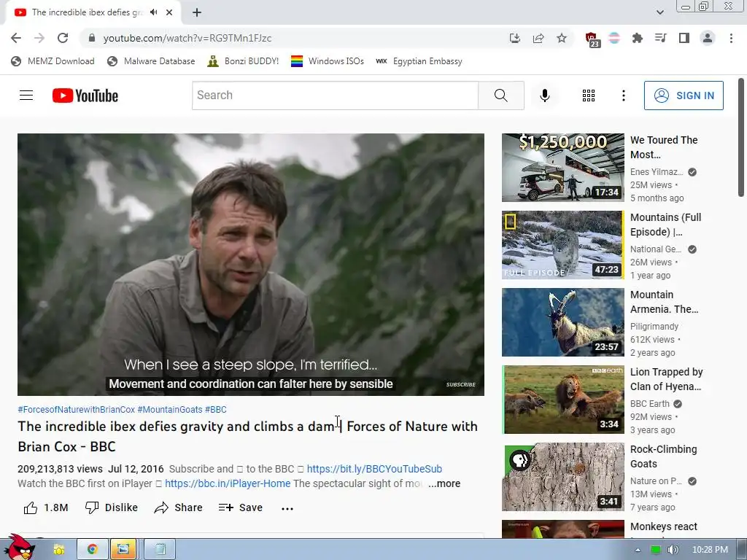Like the video with thumbs up
Screen dimensions: 747x560
click(x=46, y=507)
